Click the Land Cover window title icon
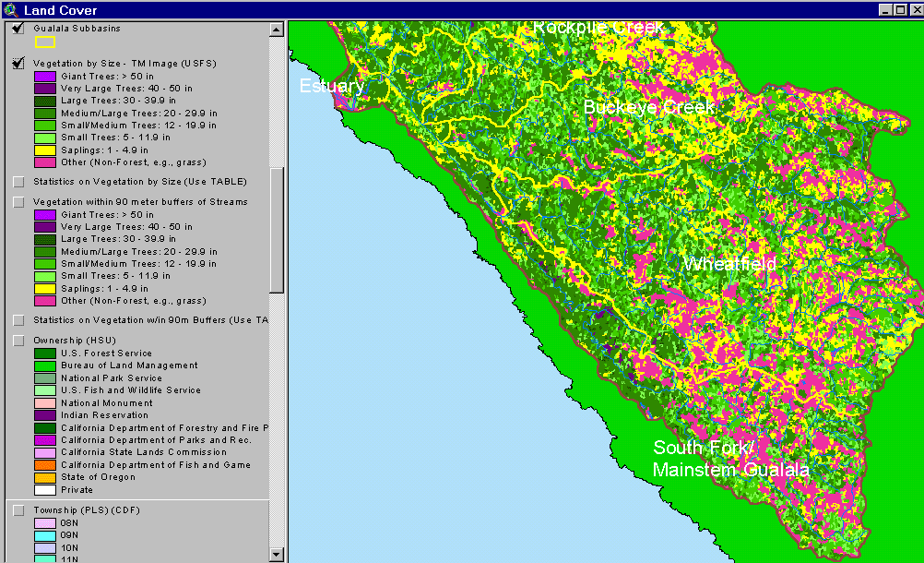 click(x=11, y=9)
